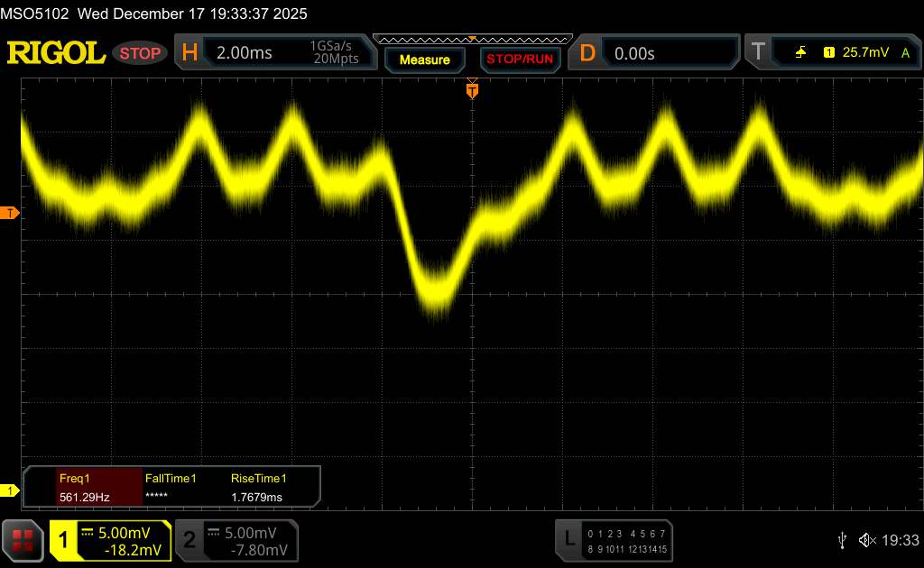Toggle the muted speaker sound icon

tap(867, 539)
